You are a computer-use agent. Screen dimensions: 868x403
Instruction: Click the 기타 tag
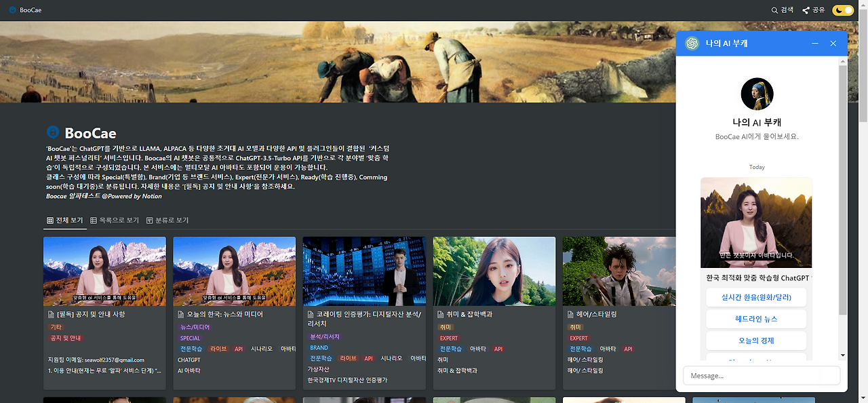click(56, 327)
